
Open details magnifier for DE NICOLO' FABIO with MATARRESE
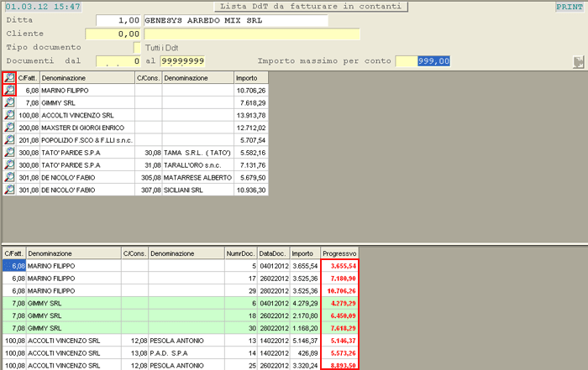click(x=9, y=177)
